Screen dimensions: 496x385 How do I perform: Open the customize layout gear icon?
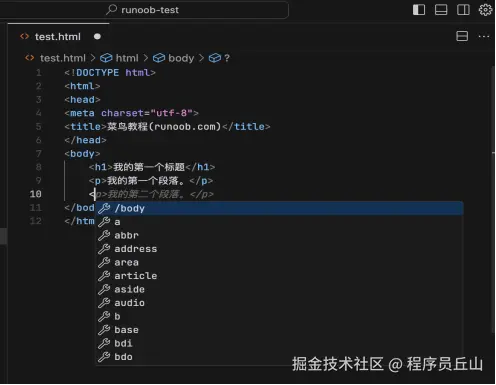(x=485, y=10)
